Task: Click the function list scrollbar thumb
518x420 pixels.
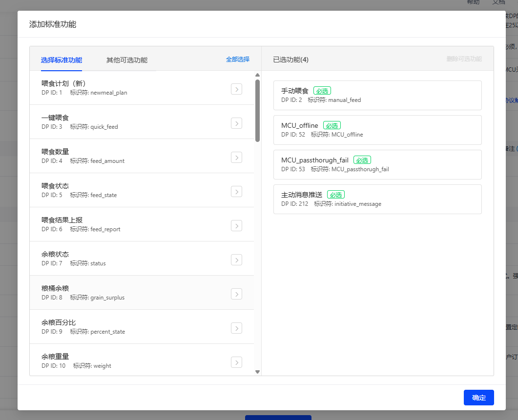Action: pyautogui.click(x=257, y=110)
